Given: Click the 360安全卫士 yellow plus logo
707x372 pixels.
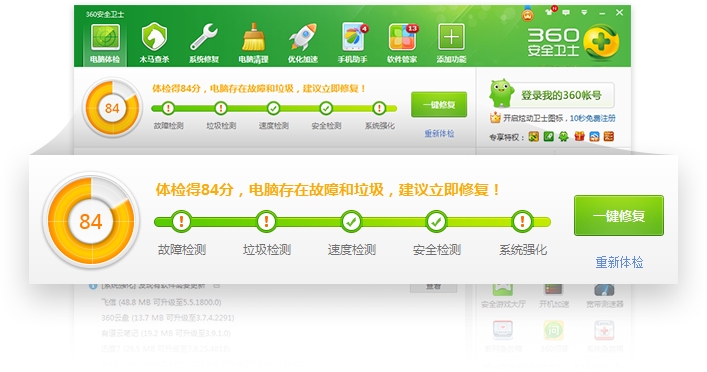Looking at the screenshot, I should coord(601,43).
